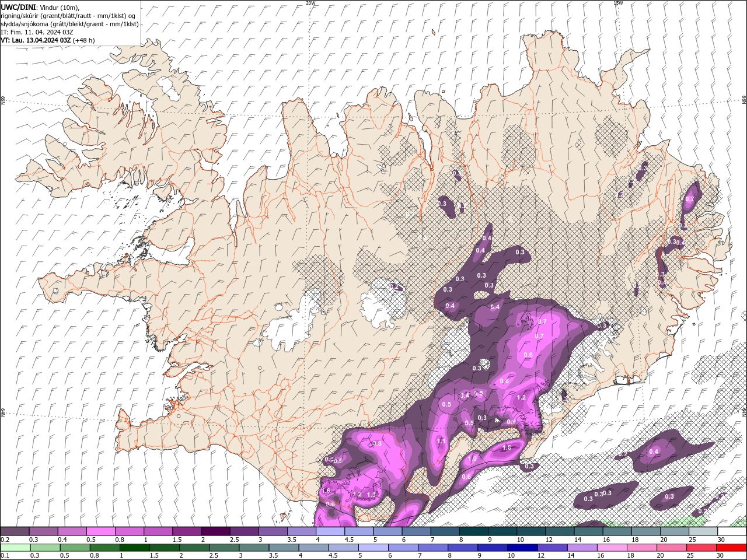Click the 'slydda/snjókoma' legend description line

click(69, 24)
